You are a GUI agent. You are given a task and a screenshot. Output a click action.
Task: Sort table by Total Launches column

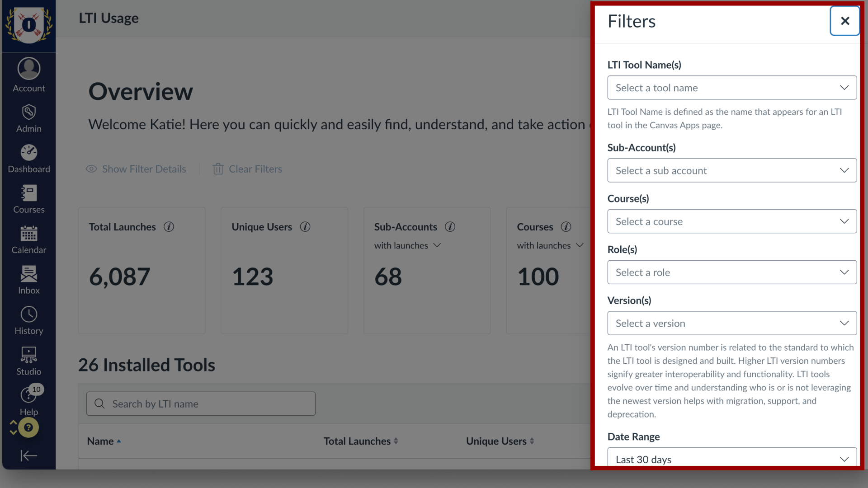point(360,441)
